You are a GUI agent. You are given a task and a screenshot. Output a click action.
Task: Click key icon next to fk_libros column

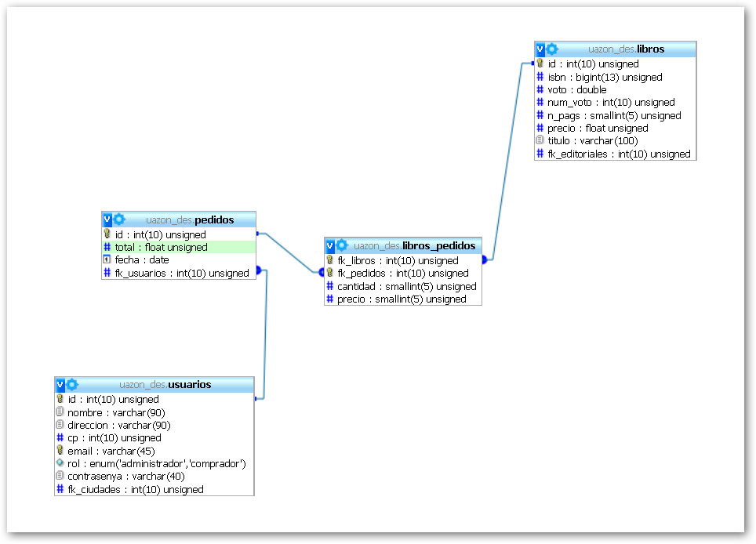pos(330,260)
